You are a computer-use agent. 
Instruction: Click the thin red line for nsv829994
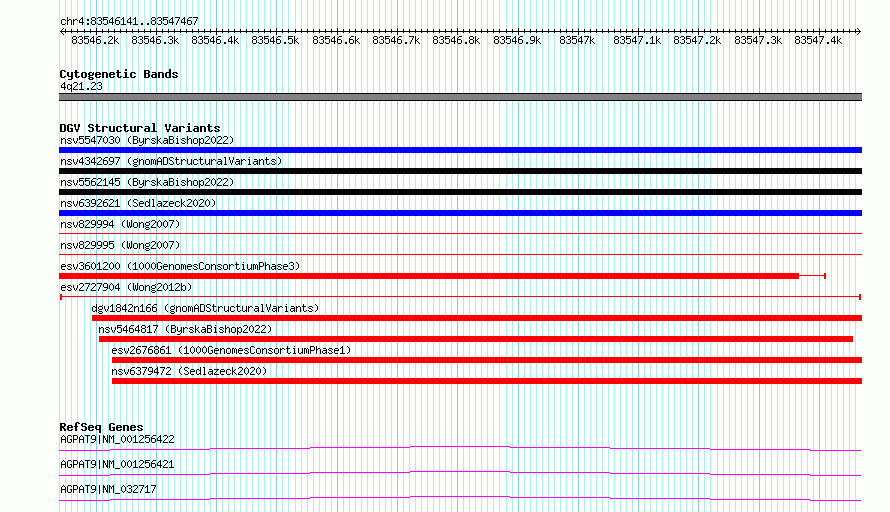[x=460, y=233]
